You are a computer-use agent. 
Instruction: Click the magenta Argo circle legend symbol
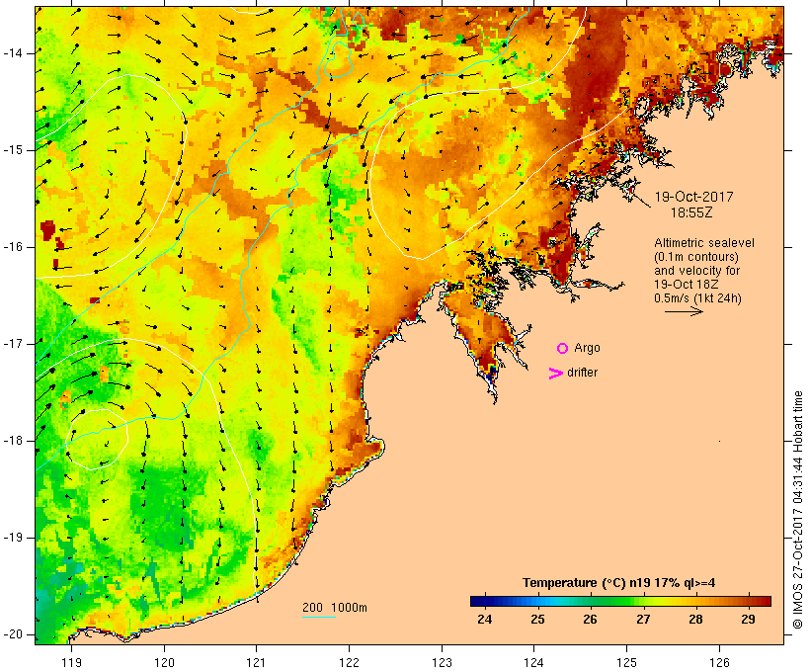(563, 349)
